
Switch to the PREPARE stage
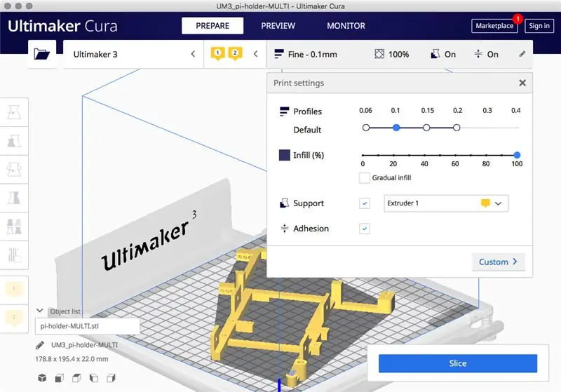pos(212,26)
